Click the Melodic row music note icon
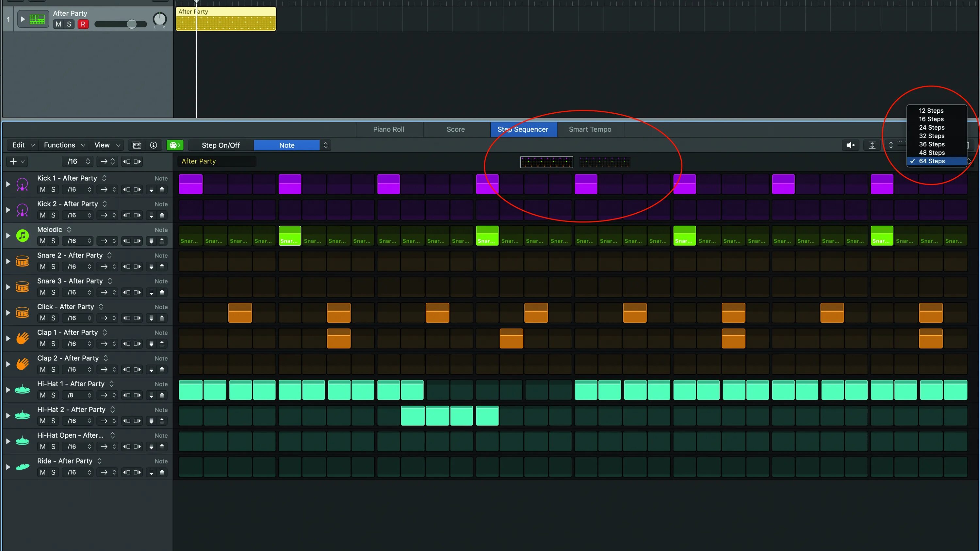The image size is (980, 551). [23, 235]
